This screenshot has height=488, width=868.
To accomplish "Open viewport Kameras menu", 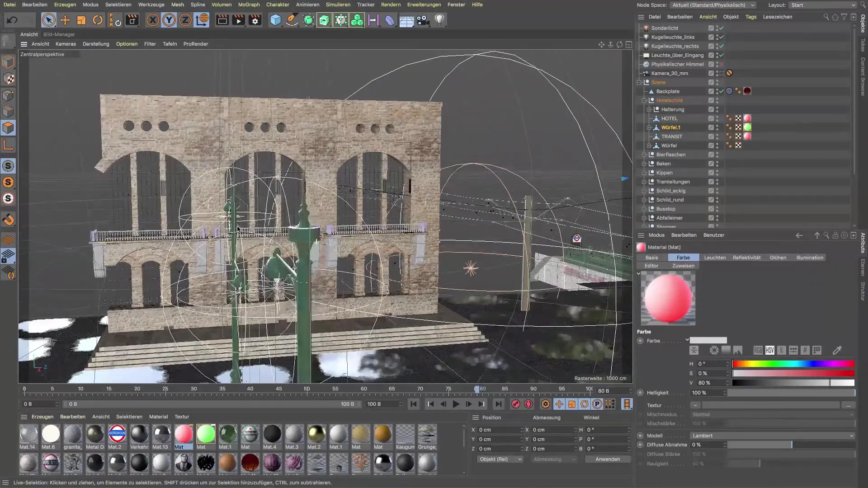I will [66, 44].
